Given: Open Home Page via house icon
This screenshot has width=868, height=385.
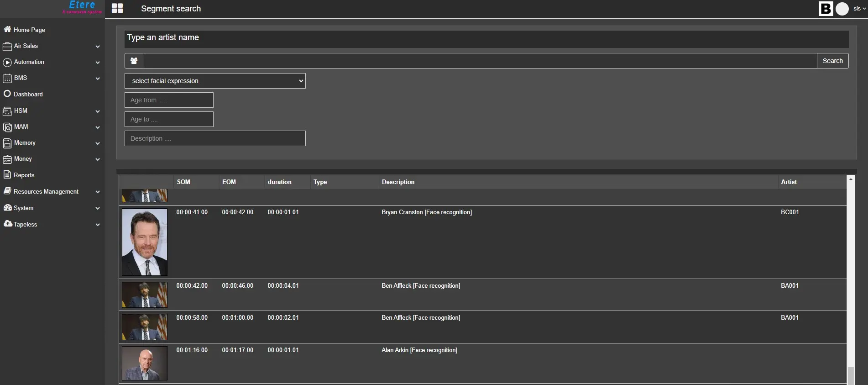Looking at the screenshot, I should 7,29.
